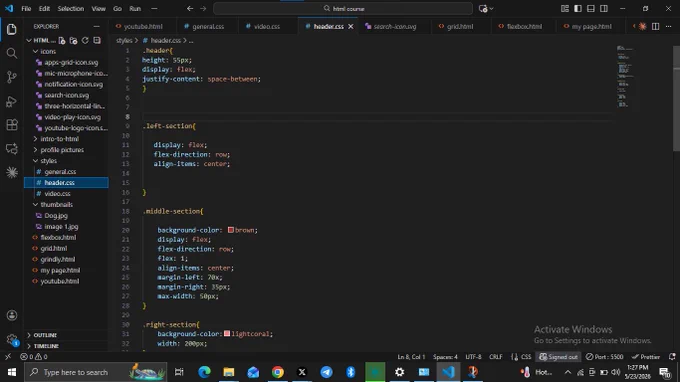Open the Search view in activity bar

tap(12, 53)
